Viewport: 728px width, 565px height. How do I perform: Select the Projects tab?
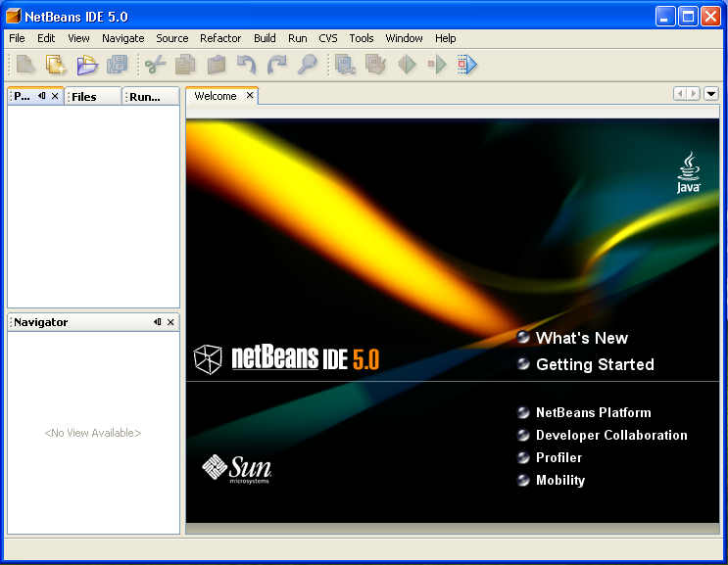(22, 96)
